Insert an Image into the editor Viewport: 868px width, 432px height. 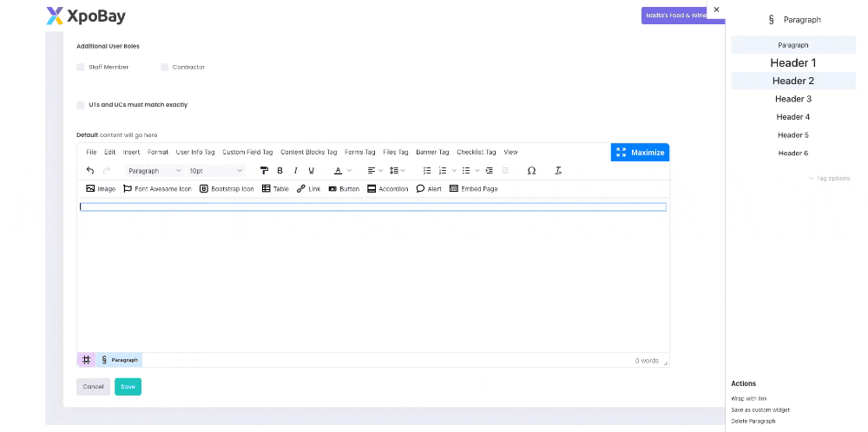point(101,188)
